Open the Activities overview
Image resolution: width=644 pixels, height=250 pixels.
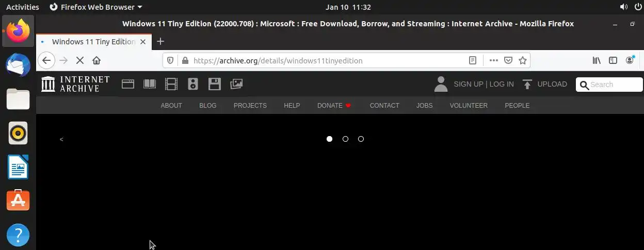pos(22,7)
